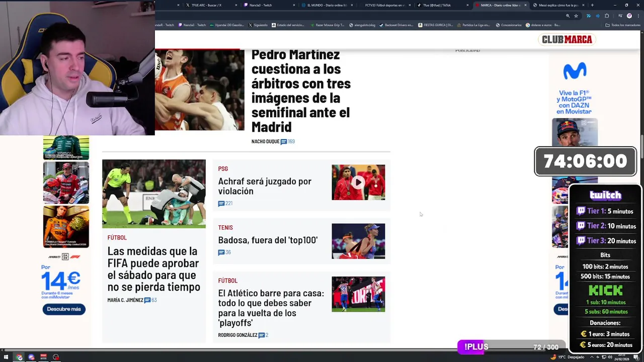Open comments icon showing 169 under Pedro Martínez article
The width and height of the screenshot is (644, 362).
pos(284,142)
